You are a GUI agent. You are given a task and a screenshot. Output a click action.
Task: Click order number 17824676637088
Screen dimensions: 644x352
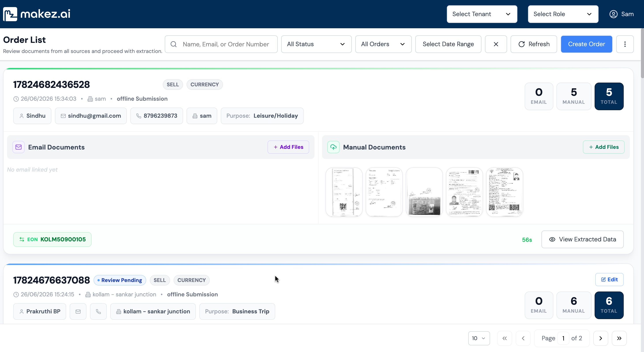[52, 280]
